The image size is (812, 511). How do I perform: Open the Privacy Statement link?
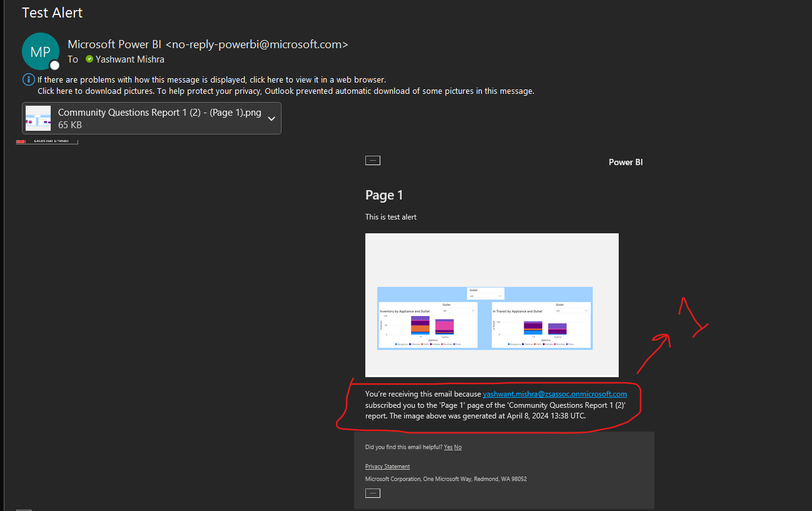(387, 467)
